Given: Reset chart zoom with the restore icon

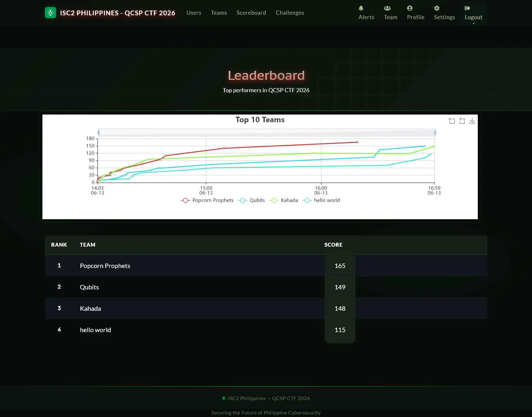Looking at the screenshot, I should 462,121.
